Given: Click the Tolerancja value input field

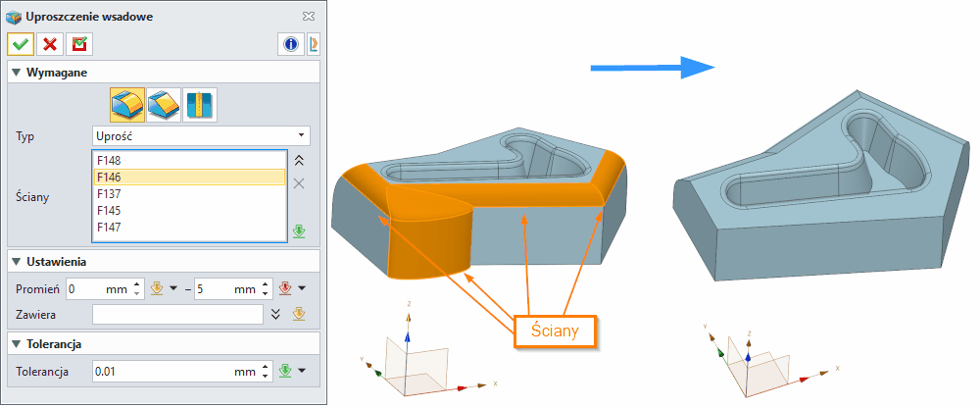Looking at the screenshot, I should click(162, 372).
